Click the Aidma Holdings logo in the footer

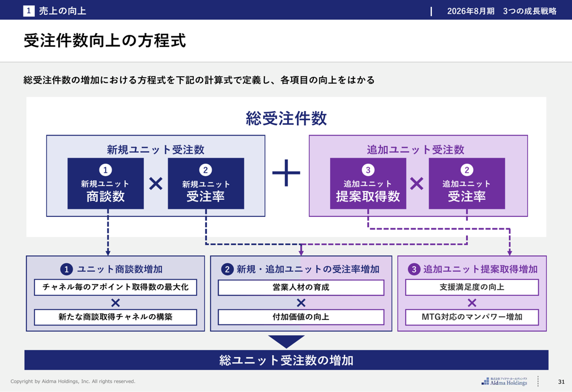tap(504, 381)
